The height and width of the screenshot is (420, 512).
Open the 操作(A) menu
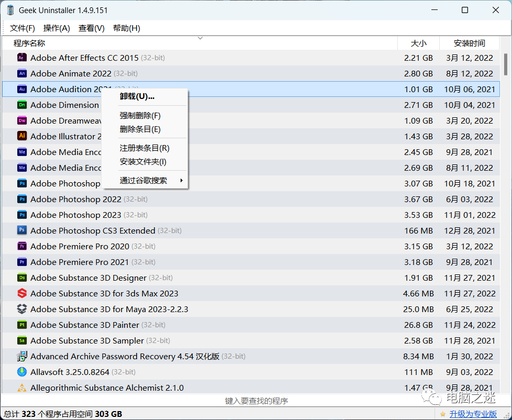pyautogui.click(x=57, y=28)
